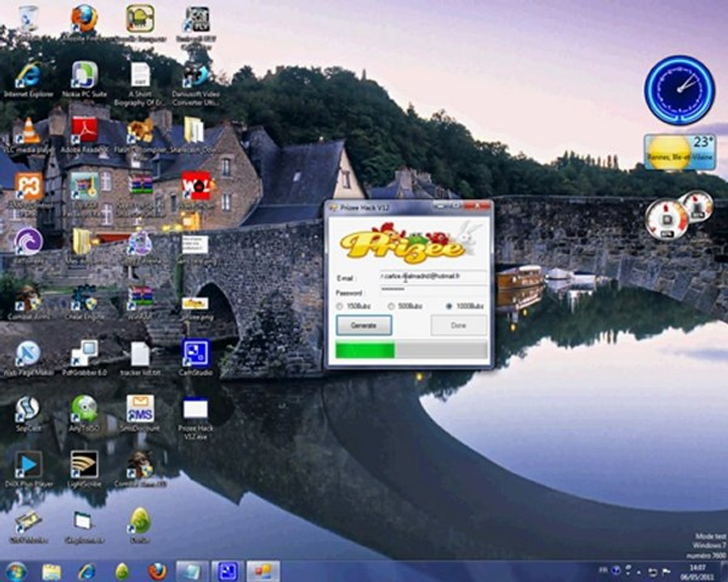
Task: Launch CamStudio from the desktop
Action: [196, 357]
